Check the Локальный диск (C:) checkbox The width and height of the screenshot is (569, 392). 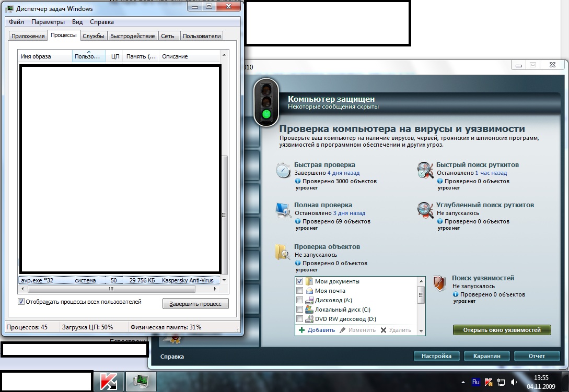click(x=300, y=310)
